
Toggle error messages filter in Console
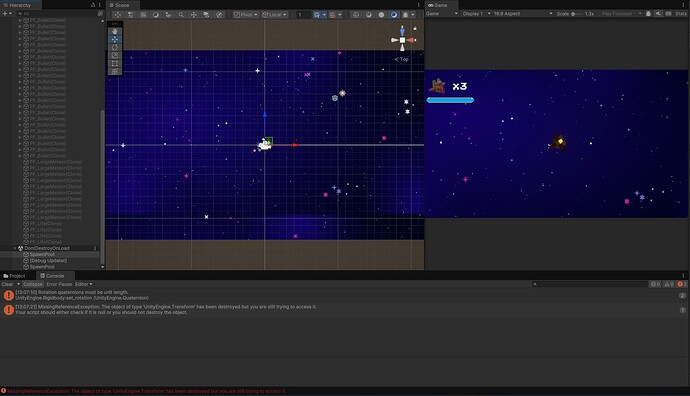pos(682,284)
